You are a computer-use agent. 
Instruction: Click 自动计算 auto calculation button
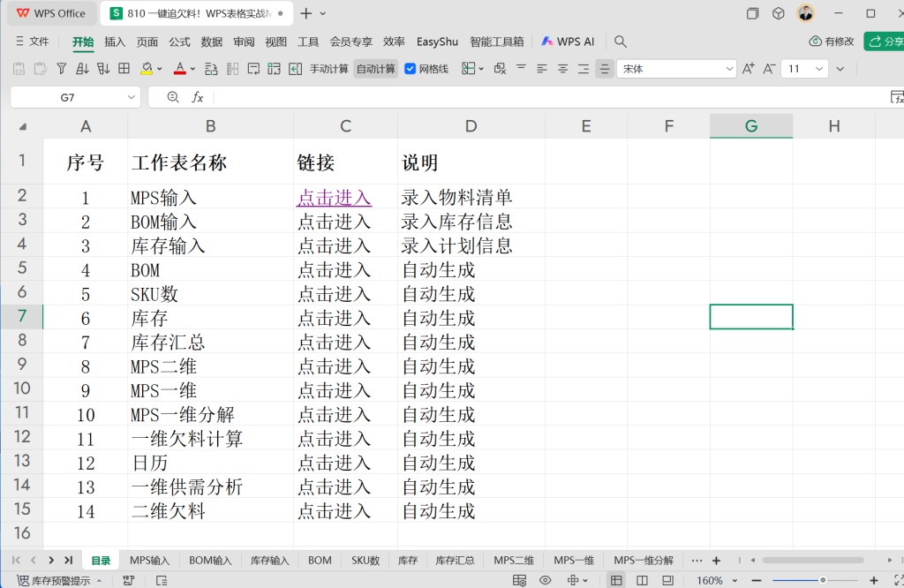click(375, 69)
